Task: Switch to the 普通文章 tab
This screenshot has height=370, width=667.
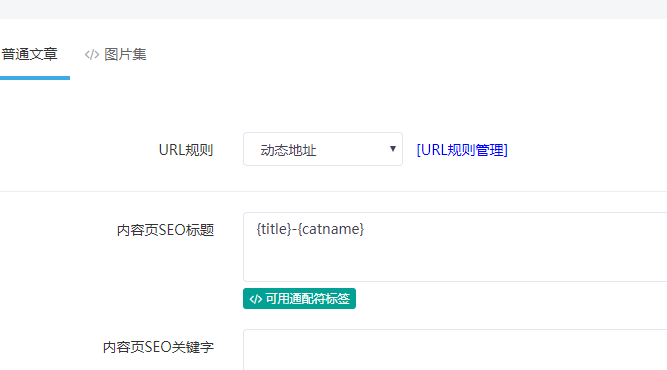Action: (30, 54)
